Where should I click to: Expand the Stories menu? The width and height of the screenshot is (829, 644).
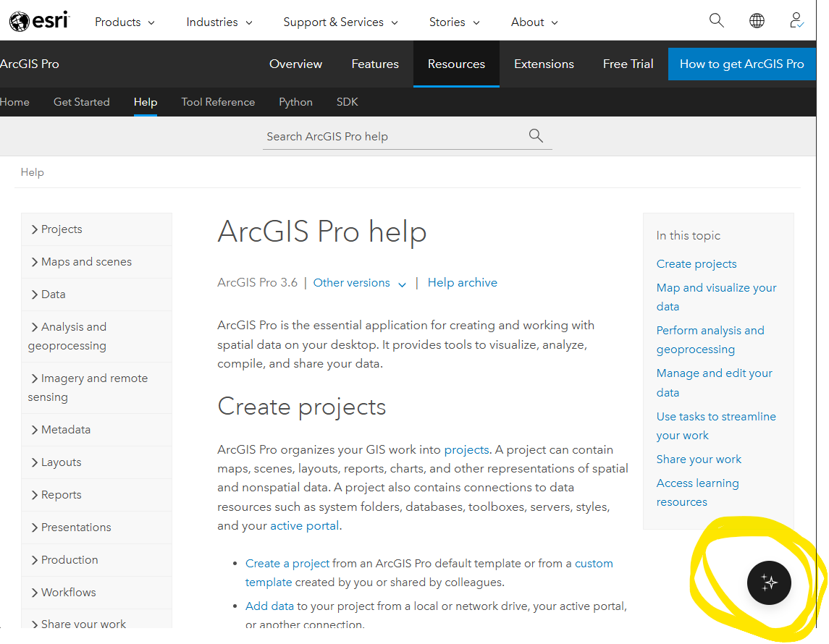pos(454,22)
